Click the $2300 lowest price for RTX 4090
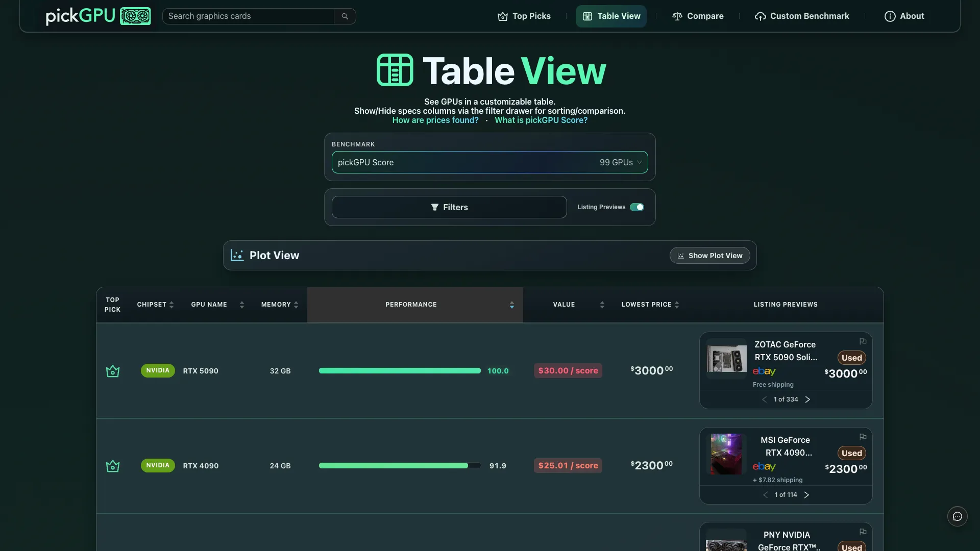 tap(652, 465)
